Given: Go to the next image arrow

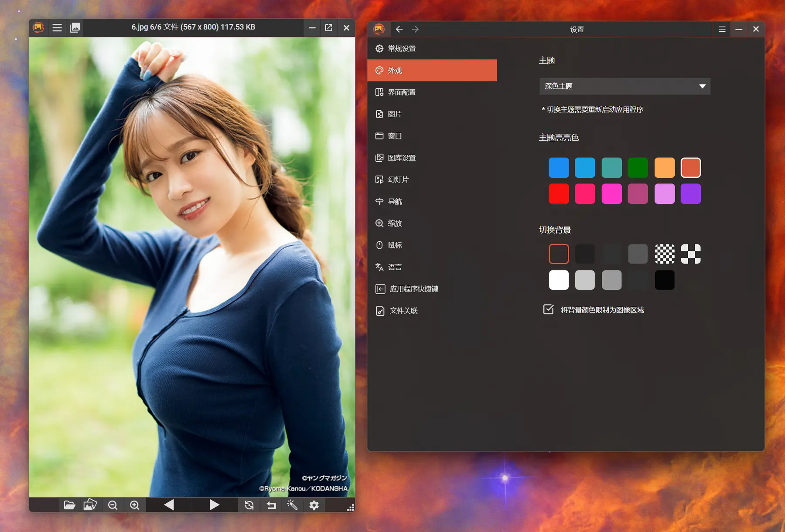Looking at the screenshot, I should click(x=214, y=505).
